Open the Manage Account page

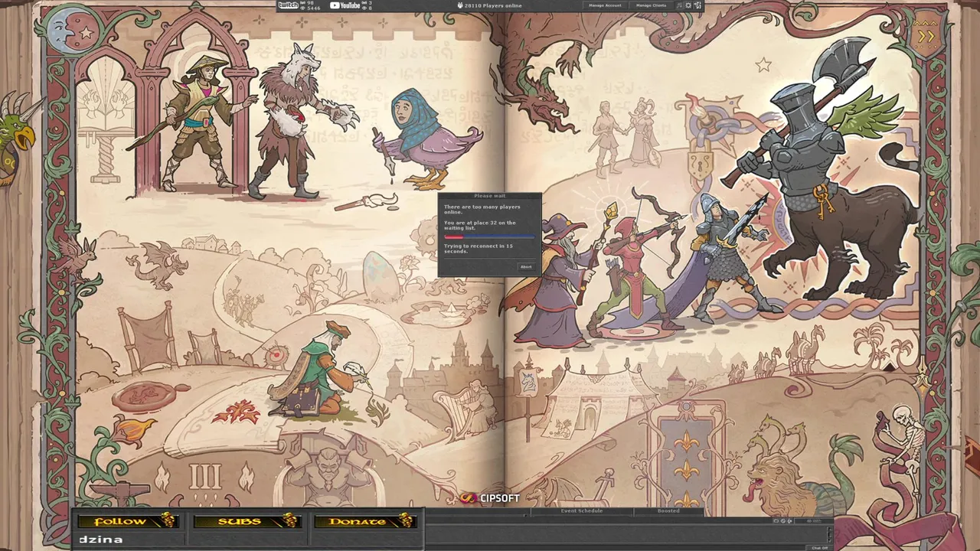tap(605, 5)
